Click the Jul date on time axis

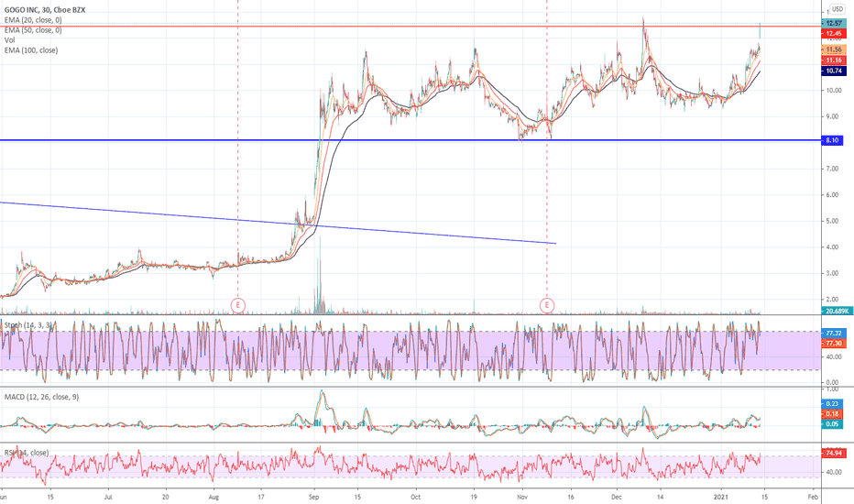108,497
